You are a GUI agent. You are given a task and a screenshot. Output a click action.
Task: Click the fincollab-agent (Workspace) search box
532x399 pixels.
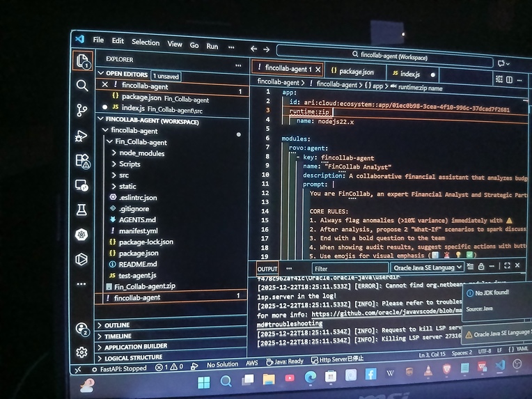point(385,56)
